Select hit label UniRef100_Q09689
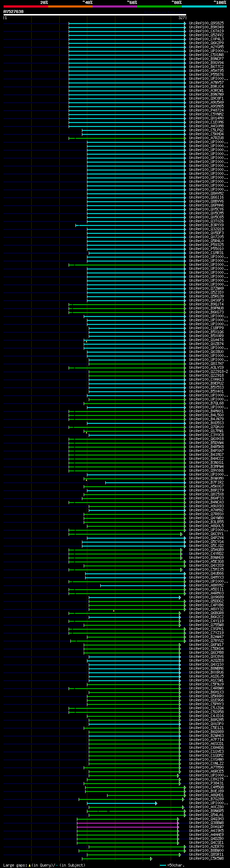Viewport: 230px width, 868px height. [x=206, y=597]
